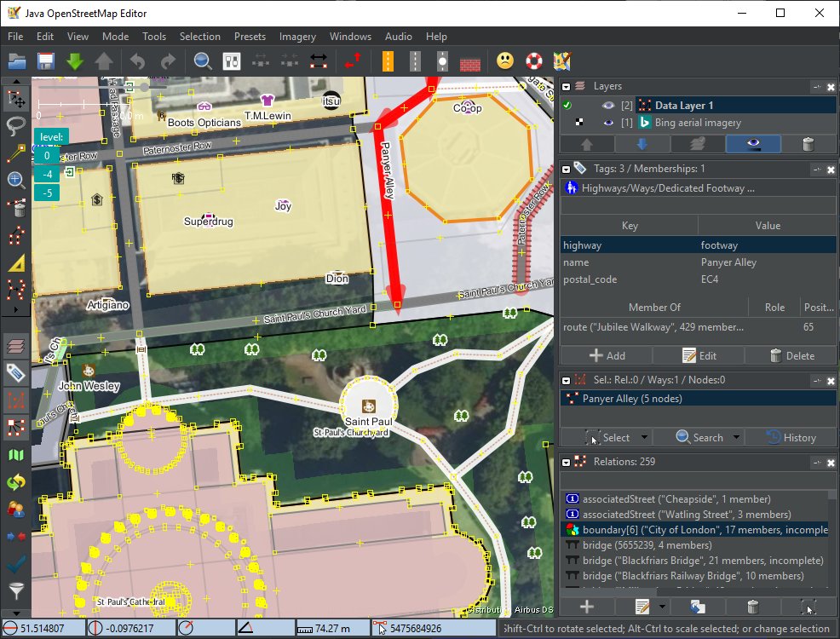
Task: Click the Undo arrow in toolbar
Action: (138, 61)
